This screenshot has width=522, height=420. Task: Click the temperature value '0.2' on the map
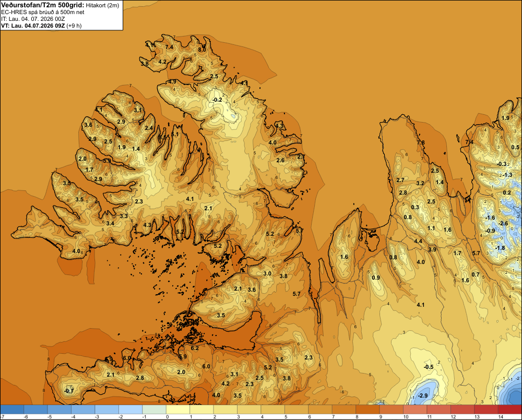507,193
